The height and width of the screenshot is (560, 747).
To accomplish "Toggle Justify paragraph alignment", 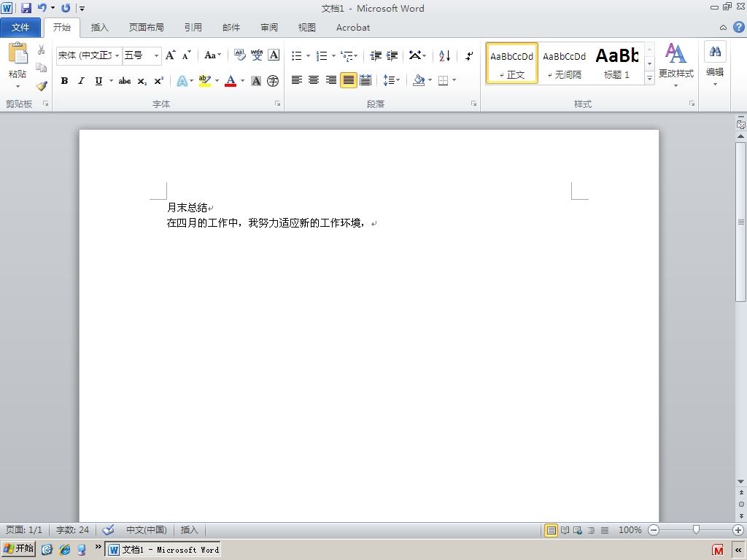I will click(x=348, y=80).
